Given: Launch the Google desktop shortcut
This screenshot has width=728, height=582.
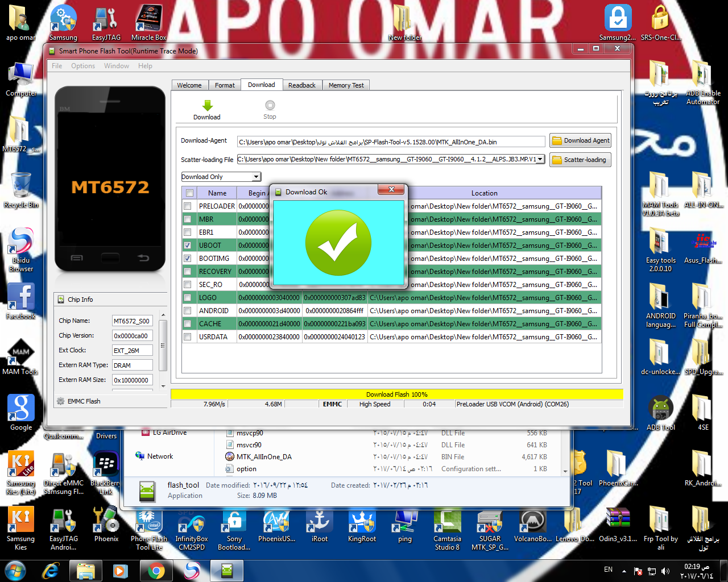Looking at the screenshot, I should (x=21, y=413).
